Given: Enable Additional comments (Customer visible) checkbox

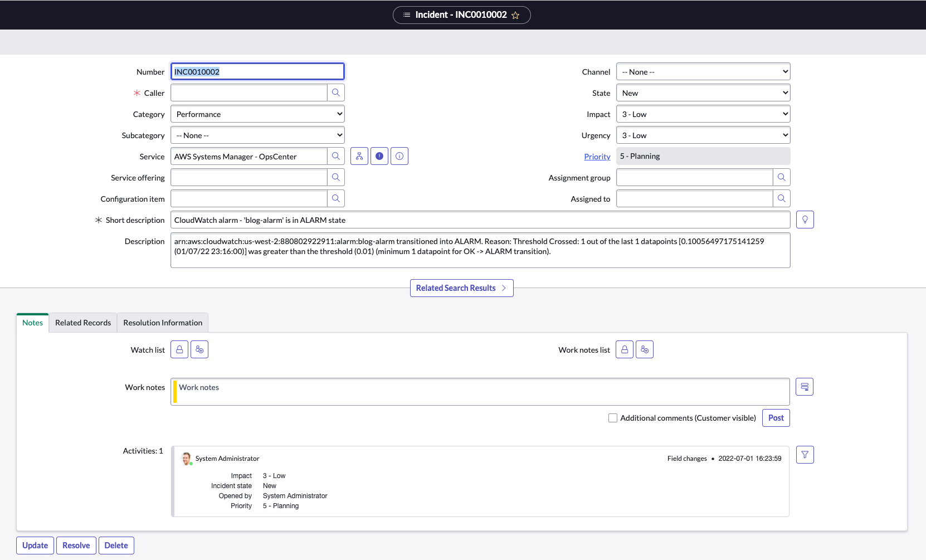Looking at the screenshot, I should point(612,417).
